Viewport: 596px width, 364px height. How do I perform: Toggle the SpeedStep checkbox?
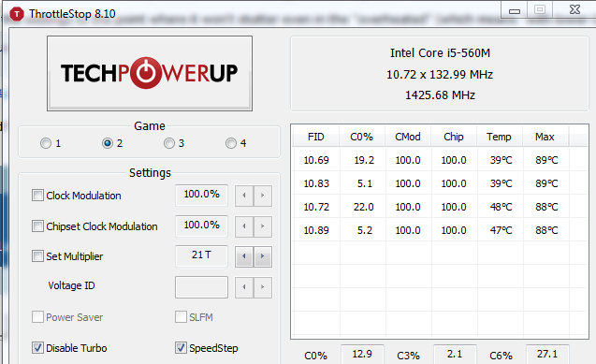click(x=181, y=348)
